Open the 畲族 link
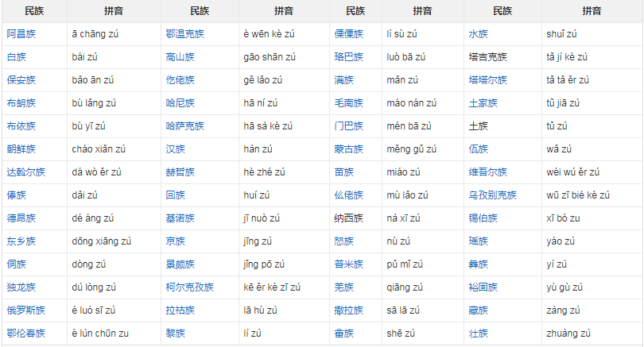Viewport: 644px width, 347px height. 343,333
